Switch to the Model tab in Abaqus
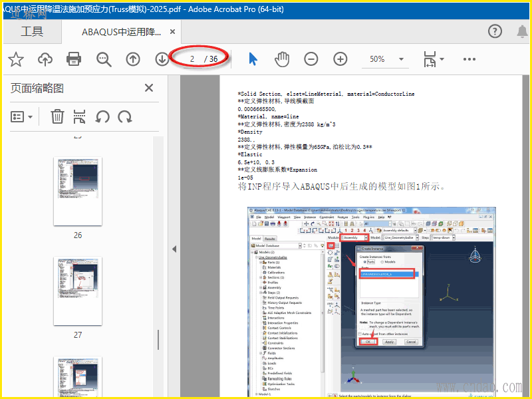This screenshot has height=399, width=532. coord(256,239)
